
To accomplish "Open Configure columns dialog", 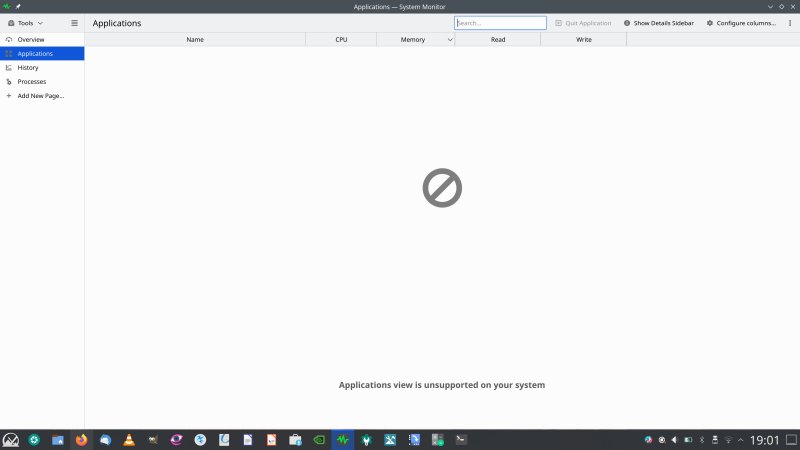I will (740, 23).
